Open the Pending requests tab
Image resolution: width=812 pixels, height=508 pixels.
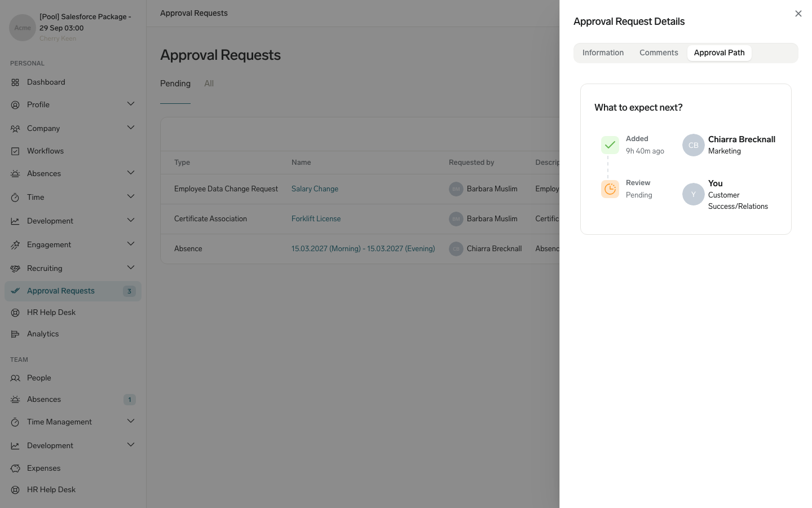175,84
